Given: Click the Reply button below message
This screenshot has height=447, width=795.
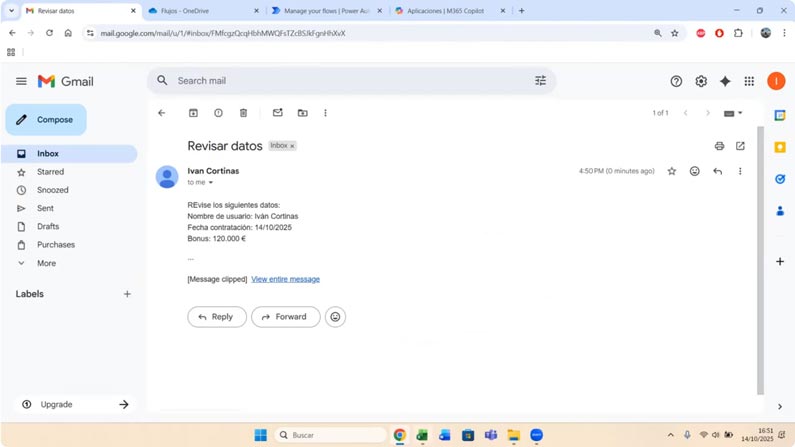Looking at the screenshot, I should click(x=217, y=317).
